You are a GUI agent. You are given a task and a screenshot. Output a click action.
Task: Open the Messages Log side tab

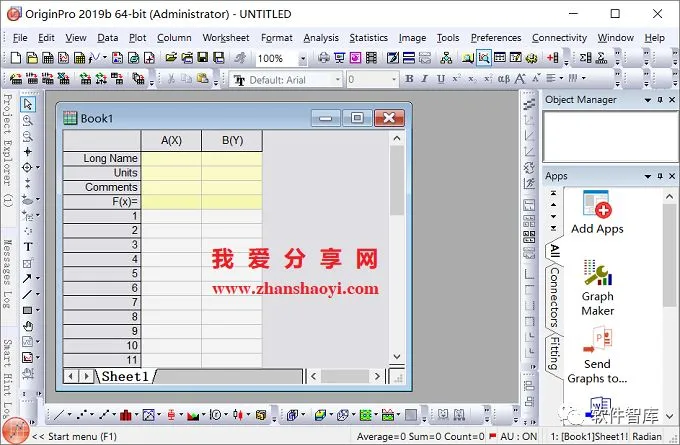tap(8, 274)
